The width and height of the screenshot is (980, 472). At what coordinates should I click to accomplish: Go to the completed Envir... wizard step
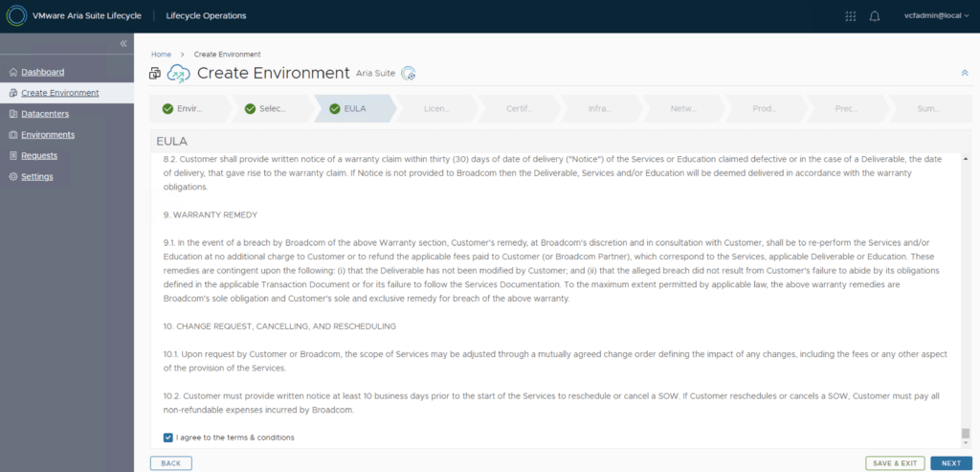coord(189,109)
